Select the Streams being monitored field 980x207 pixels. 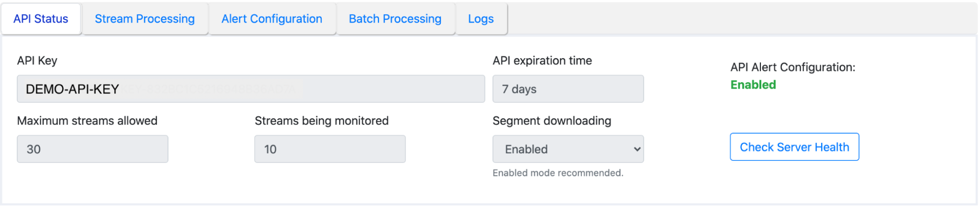coord(329,149)
